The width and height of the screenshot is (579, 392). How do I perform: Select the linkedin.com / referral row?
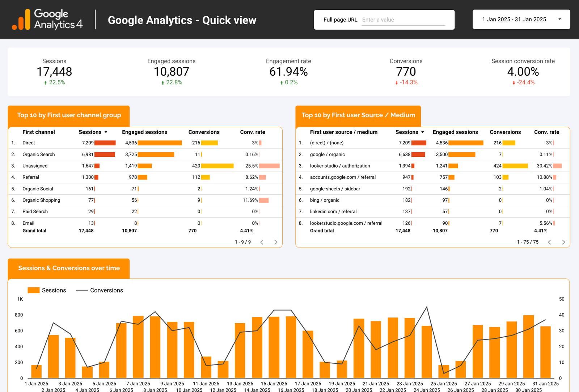pos(433,212)
